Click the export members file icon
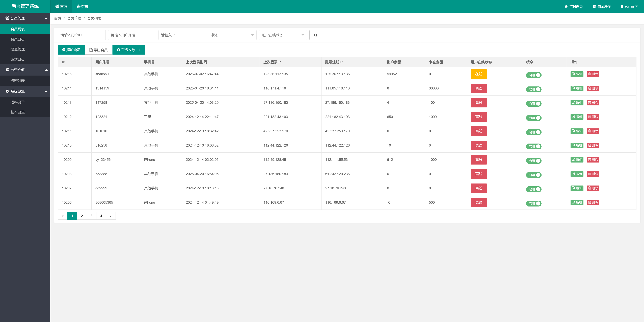This screenshot has width=644, height=322. pos(91,50)
